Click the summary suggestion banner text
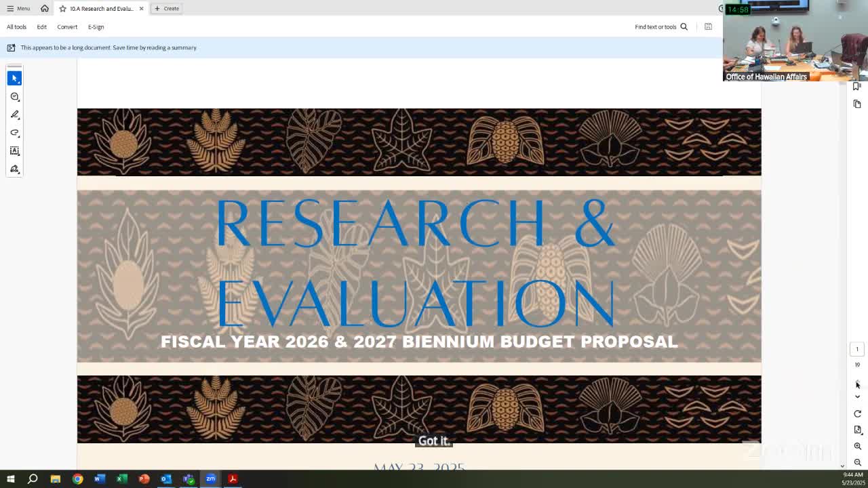This screenshot has height=488, width=868. click(108, 47)
